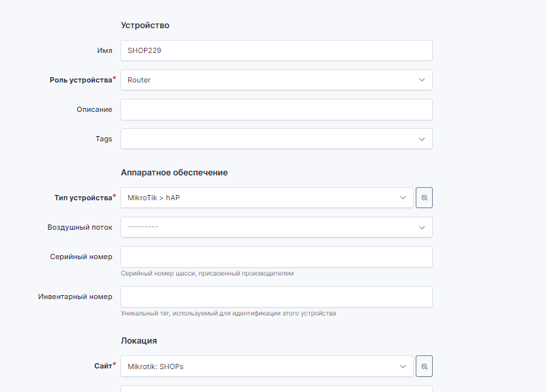Viewport: 546px width, 392px height.
Task: Click the Инвентарный номер label
Action: pos(75,296)
